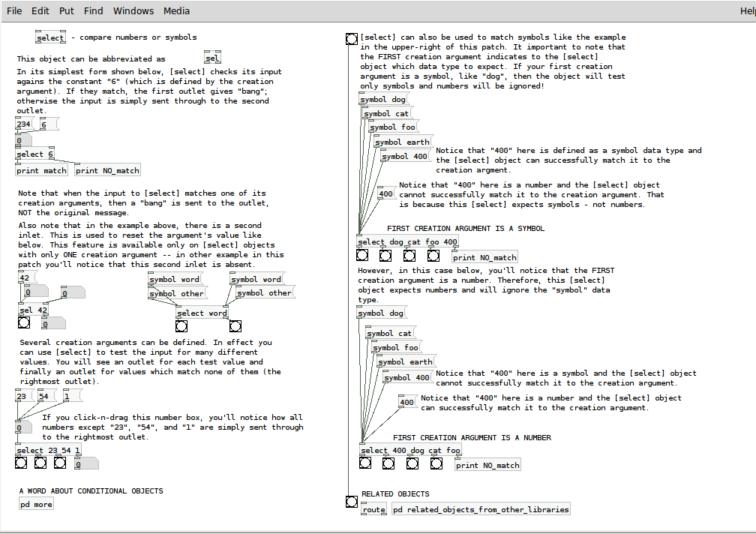The image size is (756, 534).
Task: Click the dog outlet bang under select dog cat foo 400
Action: [x=362, y=255]
